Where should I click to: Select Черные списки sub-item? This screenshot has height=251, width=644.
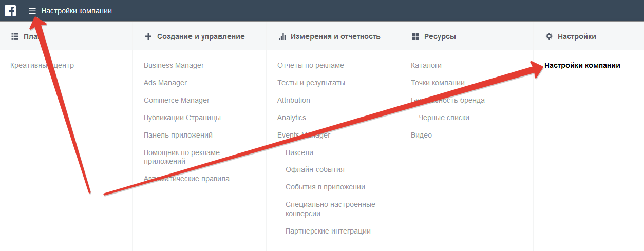click(444, 118)
